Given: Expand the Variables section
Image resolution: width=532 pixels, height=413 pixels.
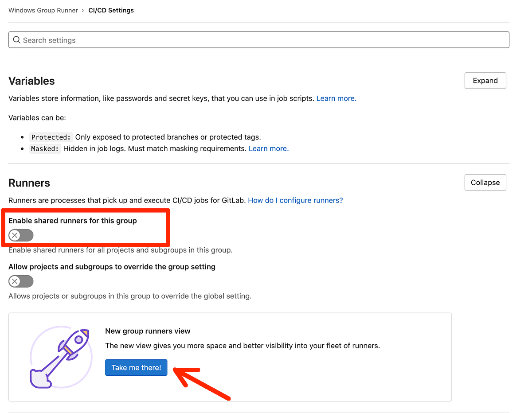Looking at the screenshot, I should point(485,80).
